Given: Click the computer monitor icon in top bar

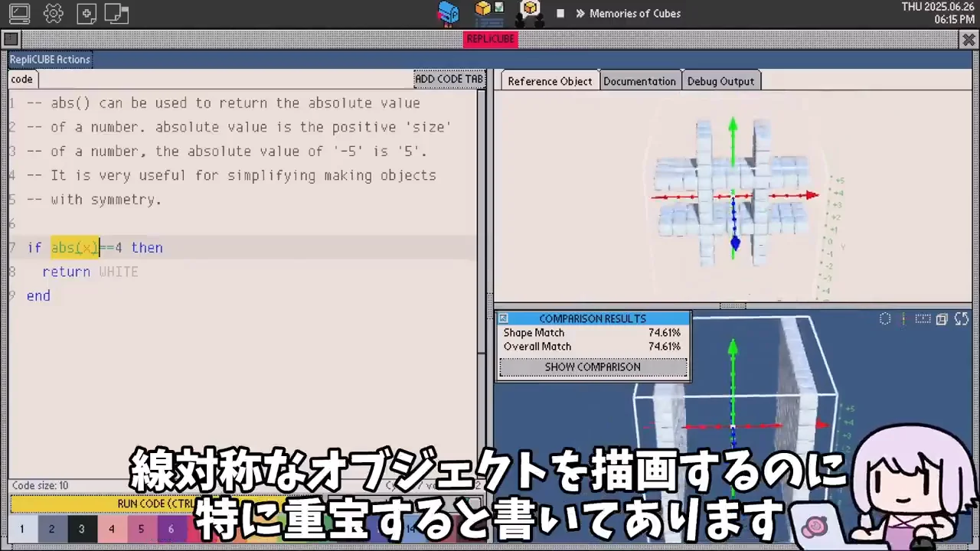Looking at the screenshot, I should point(19,13).
